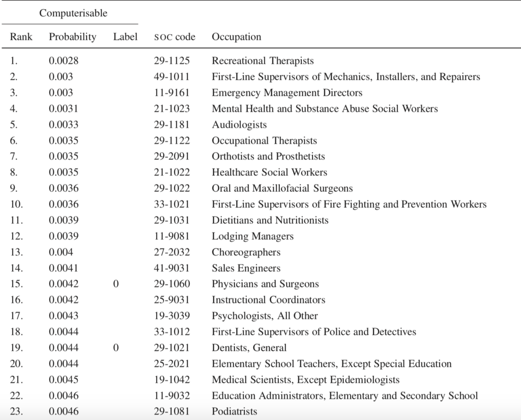The image size is (521, 420).
Task: Click SOC code 29-1021
Action: pyautogui.click(x=171, y=348)
